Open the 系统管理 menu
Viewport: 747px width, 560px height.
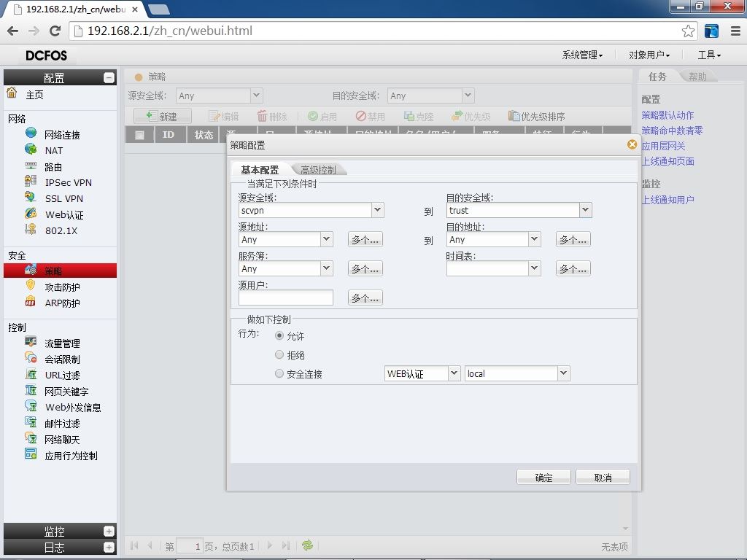pos(582,55)
